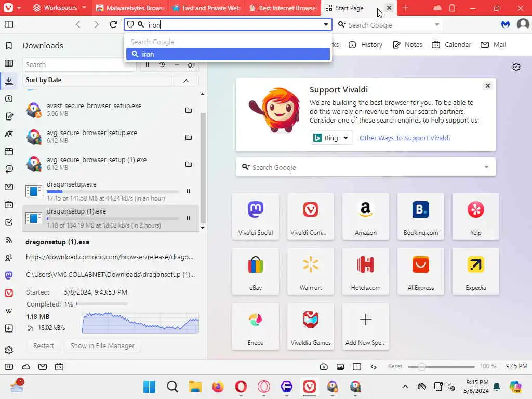Toggle the side panel visibility button
Screen dimensions: 532x399
[x=9, y=24]
